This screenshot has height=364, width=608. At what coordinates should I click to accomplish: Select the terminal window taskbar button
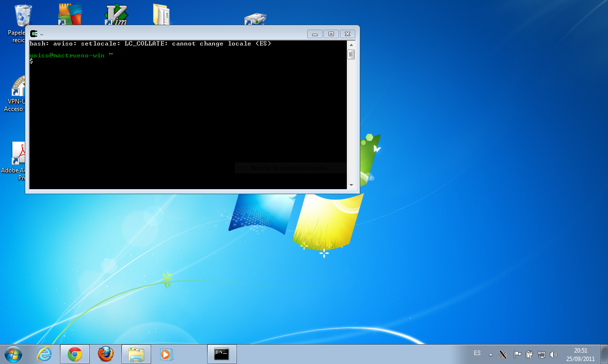(221, 354)
